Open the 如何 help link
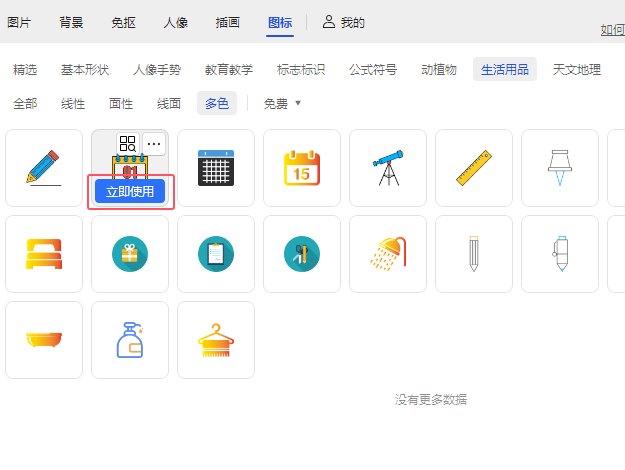The height and width of the screenshot is (470, 625). [x=613, y=29]
